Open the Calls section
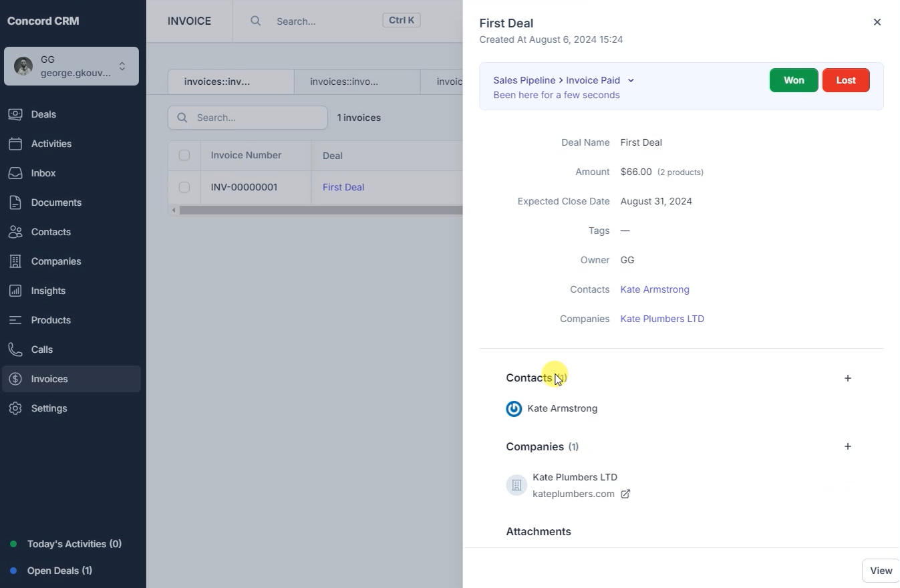 (x=42, y=349)
